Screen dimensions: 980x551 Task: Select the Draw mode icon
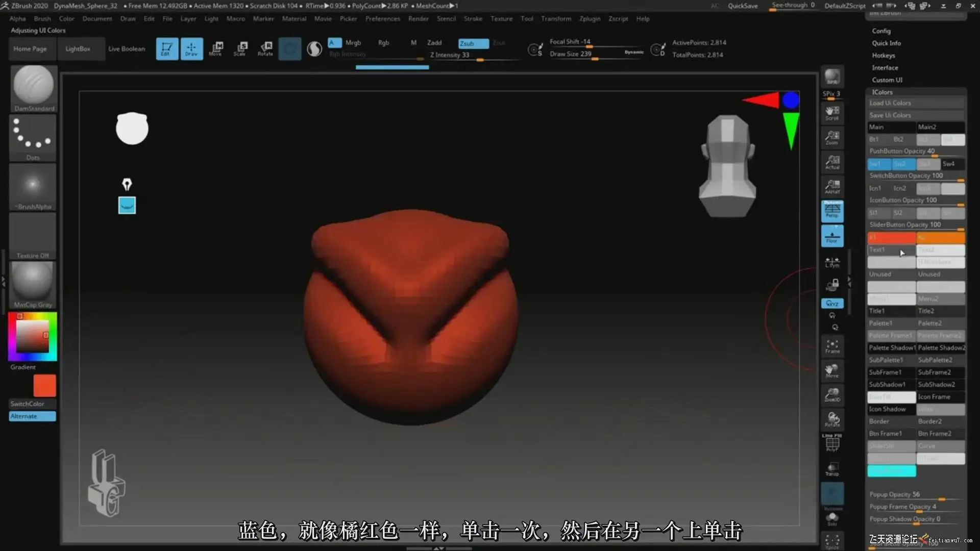[191, 48]
